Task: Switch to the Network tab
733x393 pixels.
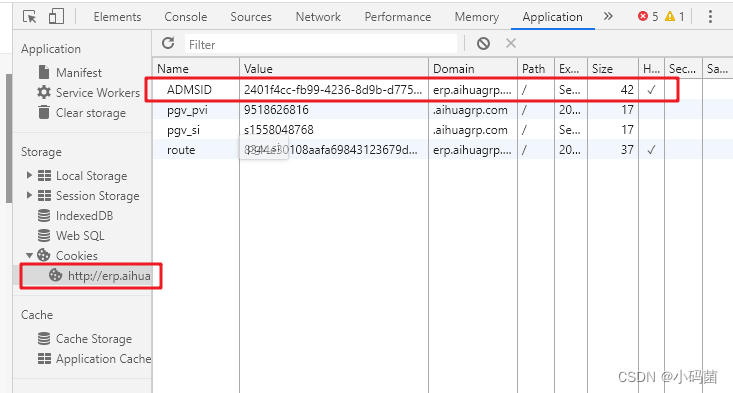Action: click(x=318, y=17)
